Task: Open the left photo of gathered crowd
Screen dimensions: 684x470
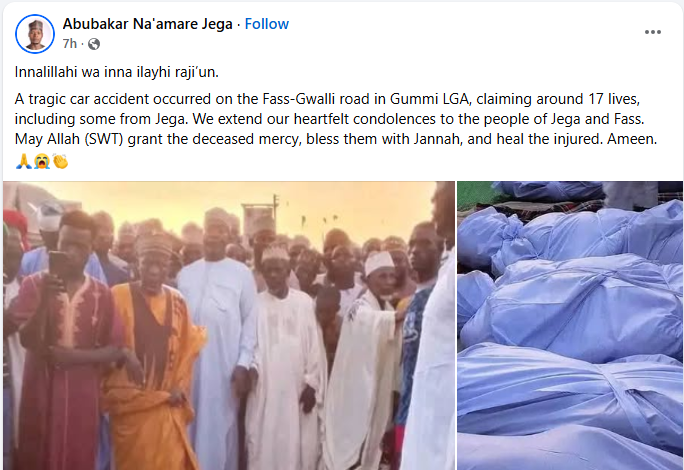Action: click(229, 326)
